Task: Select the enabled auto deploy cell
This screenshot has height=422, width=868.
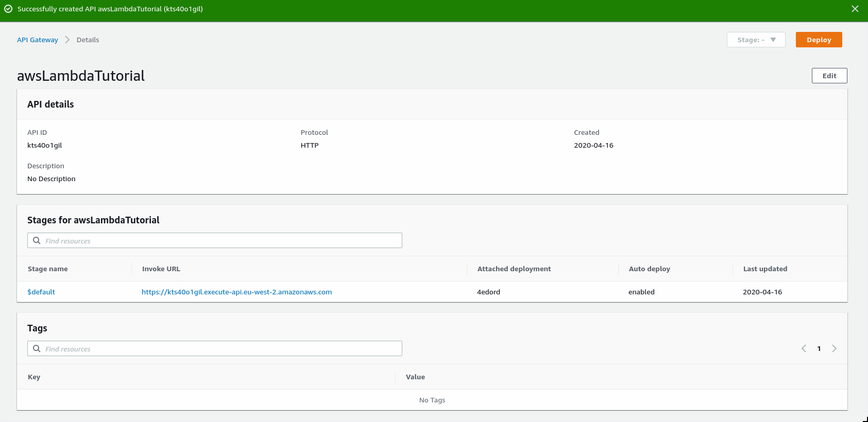Action: 641,292
